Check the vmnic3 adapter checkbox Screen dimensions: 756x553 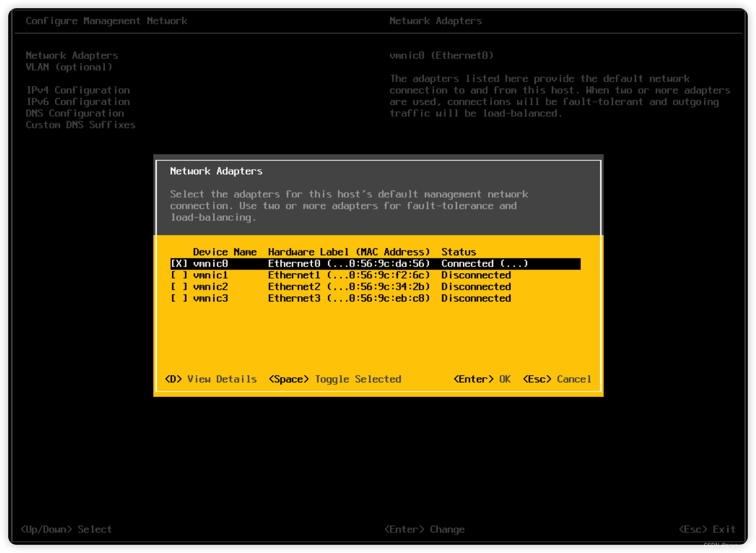(x=179, y=298)
